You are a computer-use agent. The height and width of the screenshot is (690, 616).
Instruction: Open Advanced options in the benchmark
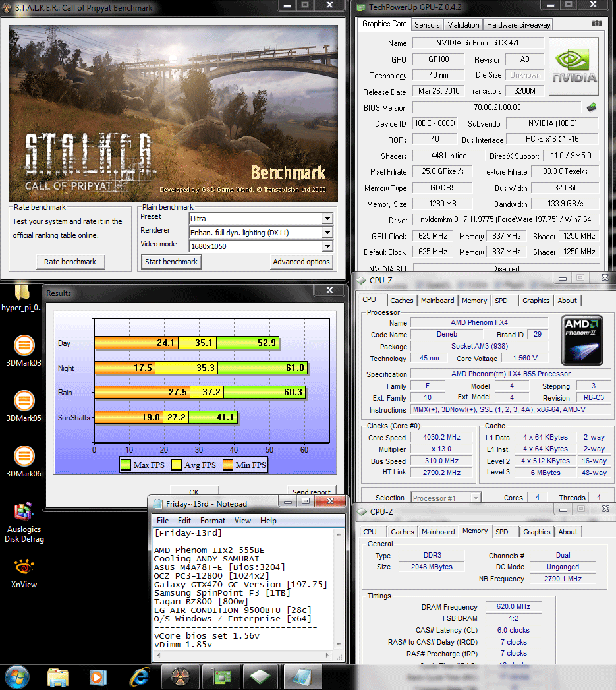pos(301,262)
